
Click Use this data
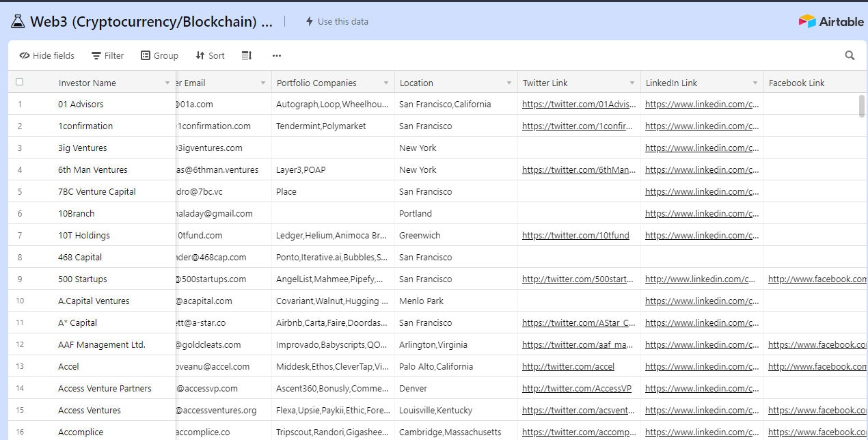pos(336,21)
